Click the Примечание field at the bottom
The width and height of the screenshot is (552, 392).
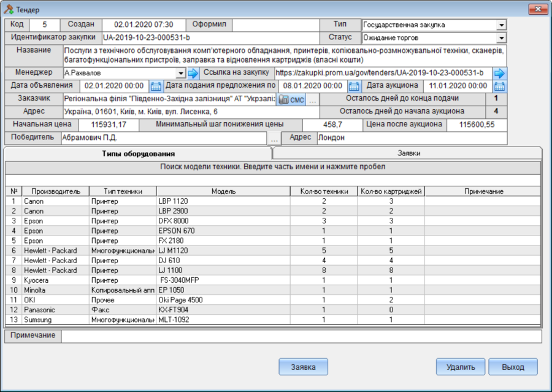click(x=301, y=336)
